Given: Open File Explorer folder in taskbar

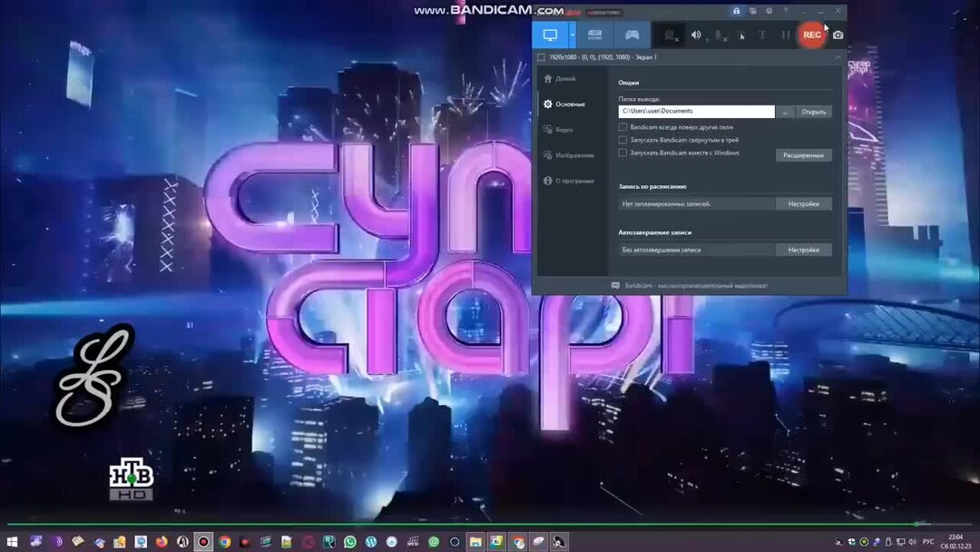Looking at the screenshot, I should [475, 541].
